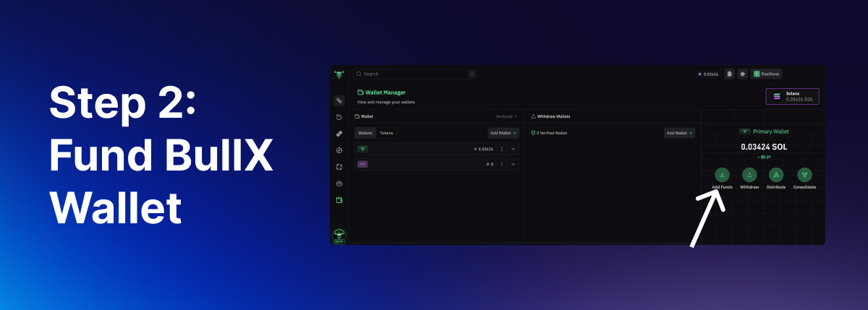Click the Withdraw Wallets heading
The image size is (868, 310).
click(x=553, y=116)
